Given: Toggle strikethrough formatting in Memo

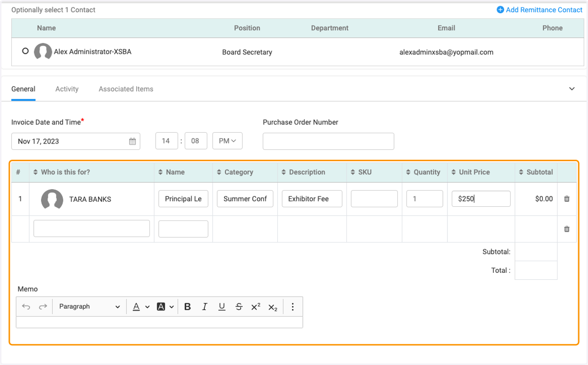Looking at the screenshot, I should coord(239,307).
